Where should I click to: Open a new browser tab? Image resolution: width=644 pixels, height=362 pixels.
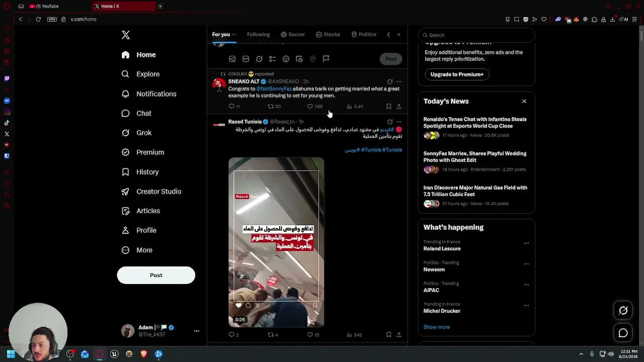pyautogui.click(x=160, y=7)
